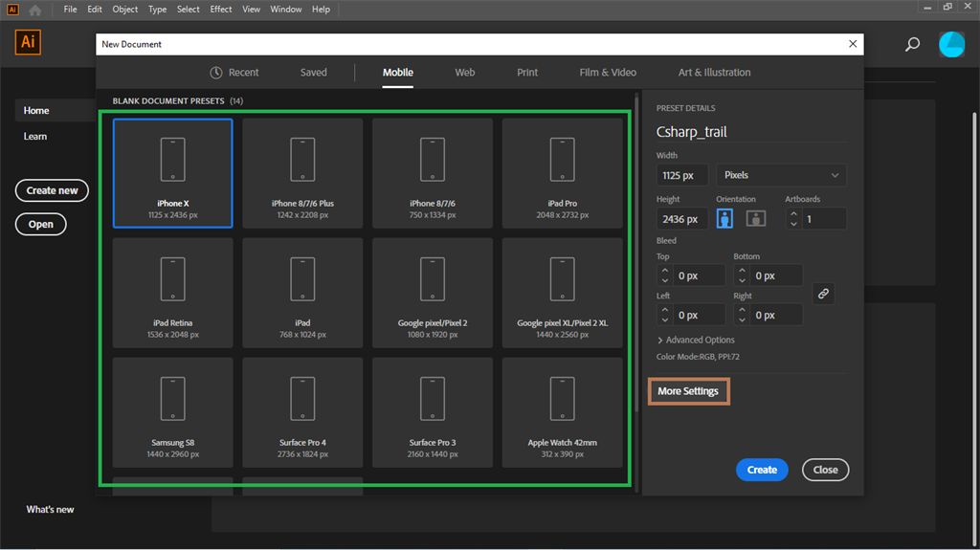
Task: Select portrait orientation
Action: tap(724, 219)
